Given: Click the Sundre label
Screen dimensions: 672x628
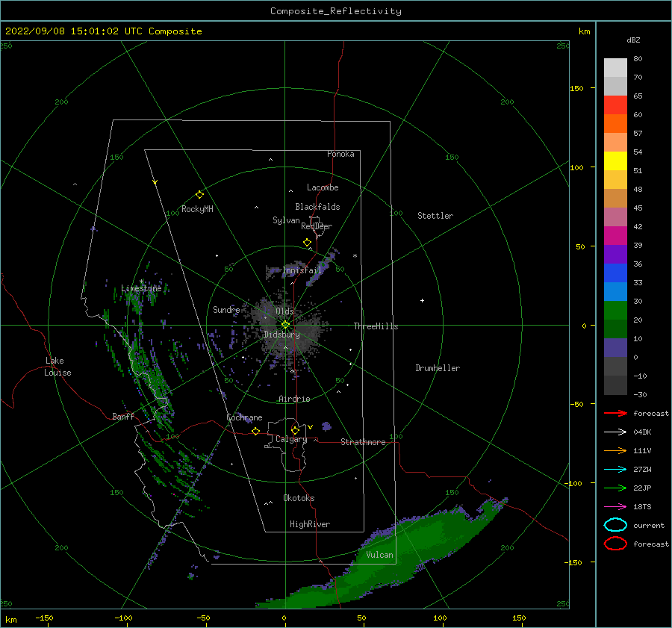Looking at the screenshot, I should [x=226, y=309].
